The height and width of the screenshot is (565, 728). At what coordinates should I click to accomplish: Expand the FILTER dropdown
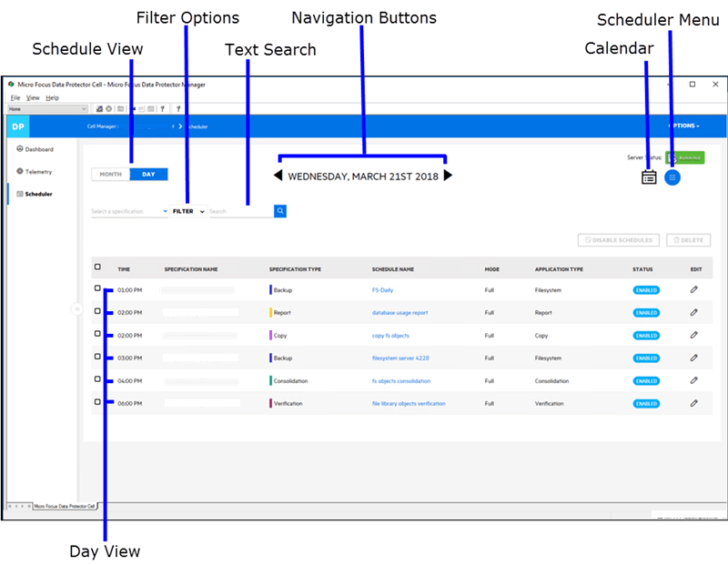(188, 211)
